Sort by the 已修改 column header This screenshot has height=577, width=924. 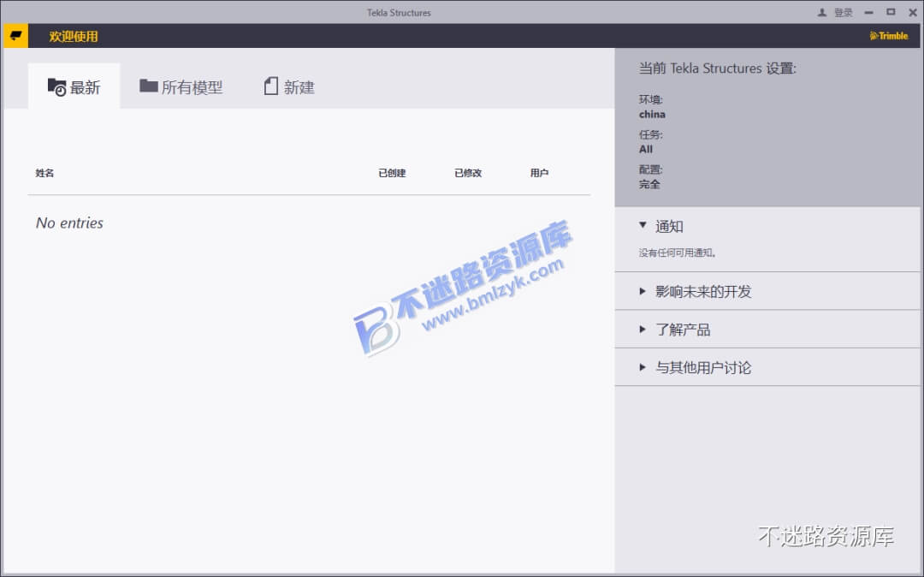tap(468, 173)
